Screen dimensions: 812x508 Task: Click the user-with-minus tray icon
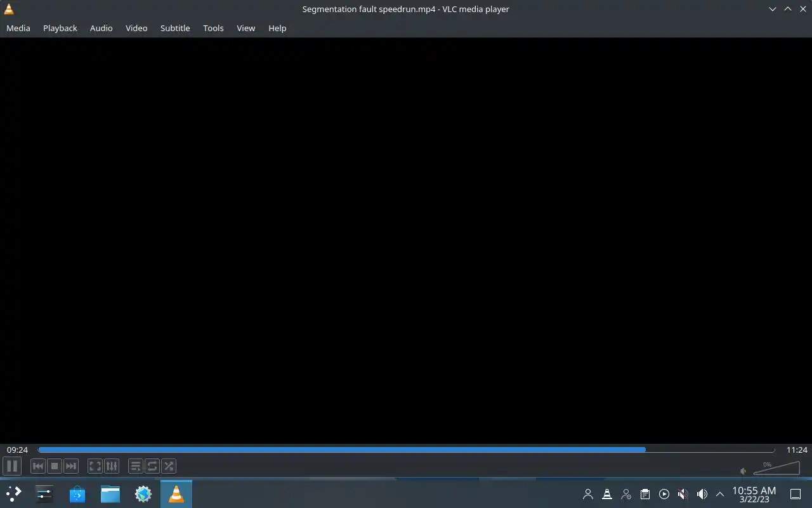(626, 494)
